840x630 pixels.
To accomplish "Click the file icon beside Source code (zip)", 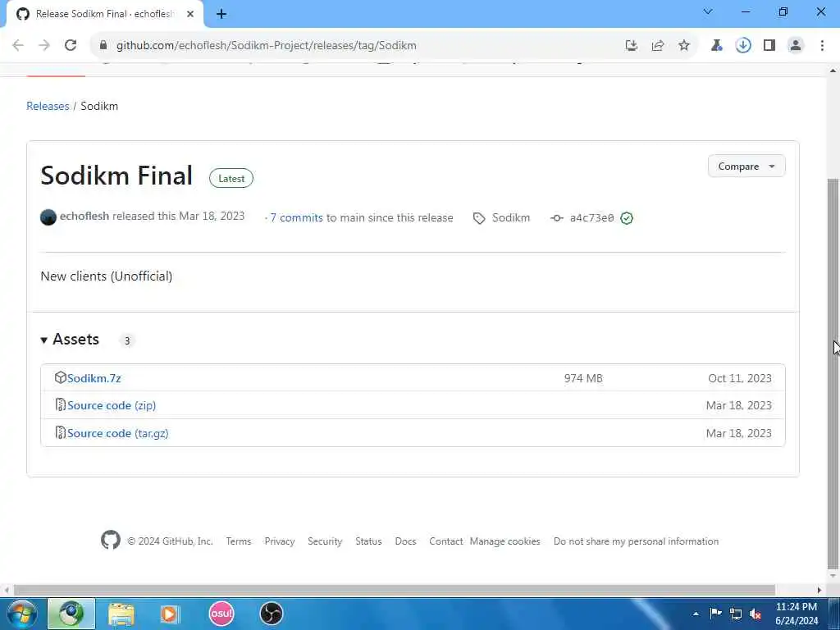I will [61, 405].
